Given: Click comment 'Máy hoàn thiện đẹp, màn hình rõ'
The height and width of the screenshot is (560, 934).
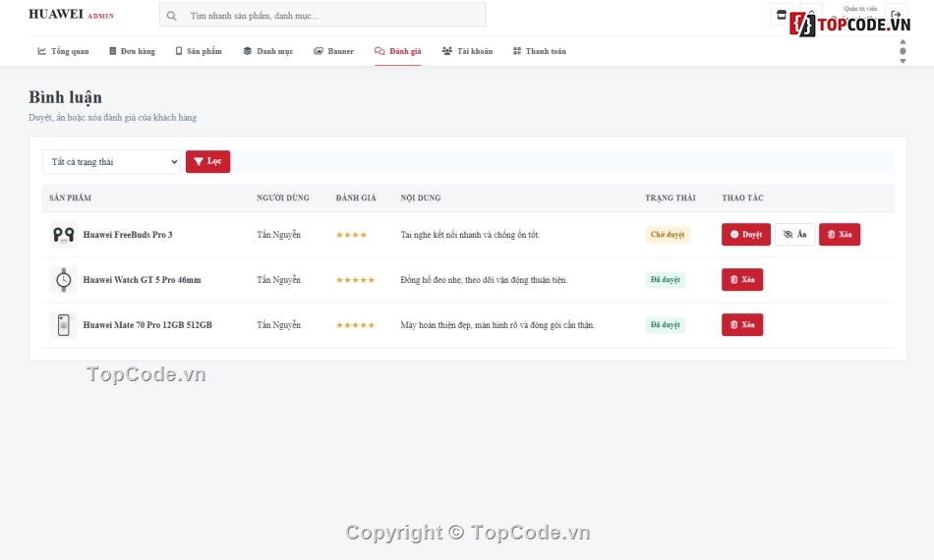Looking at the screenshot, I should point(497,325).
